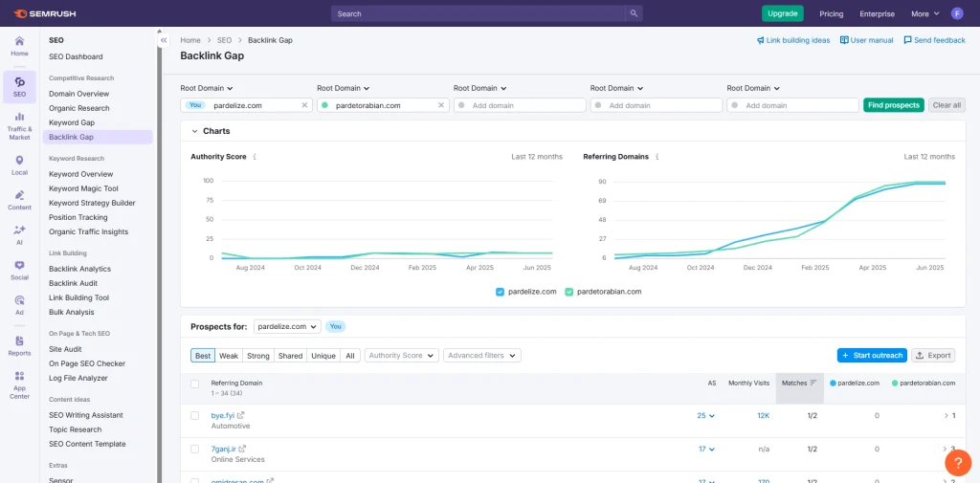
Task: Click the third Add domain field
Action: pyautogui.click(x=792, y=105)
